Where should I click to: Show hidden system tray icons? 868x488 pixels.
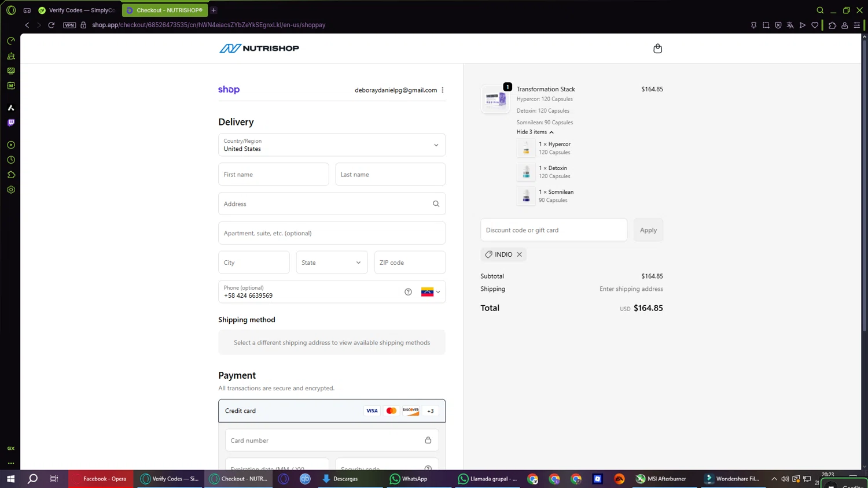pos(774,479)
